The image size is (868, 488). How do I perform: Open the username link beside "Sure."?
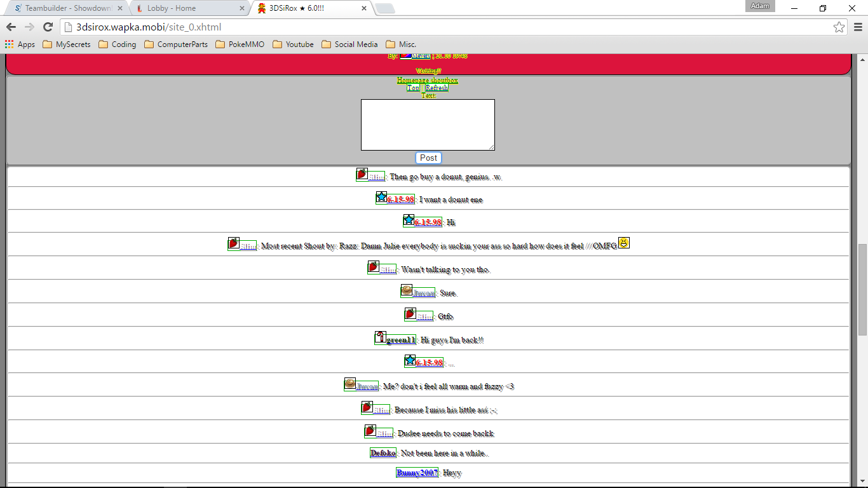[x=424, y=294]
